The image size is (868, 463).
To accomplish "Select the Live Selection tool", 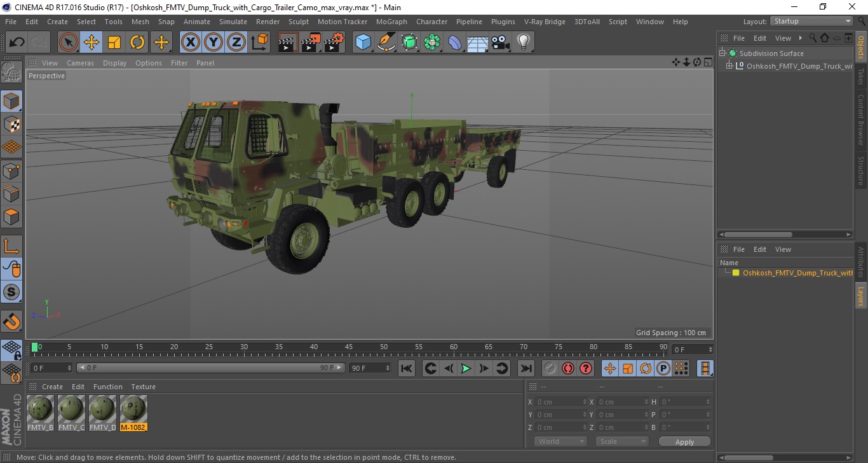I will click(x=69, y=43).
